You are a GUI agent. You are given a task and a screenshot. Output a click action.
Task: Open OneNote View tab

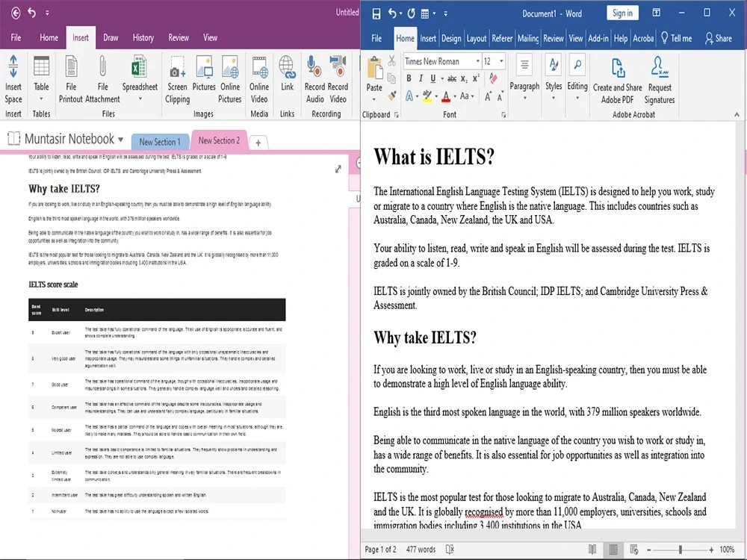210,37
